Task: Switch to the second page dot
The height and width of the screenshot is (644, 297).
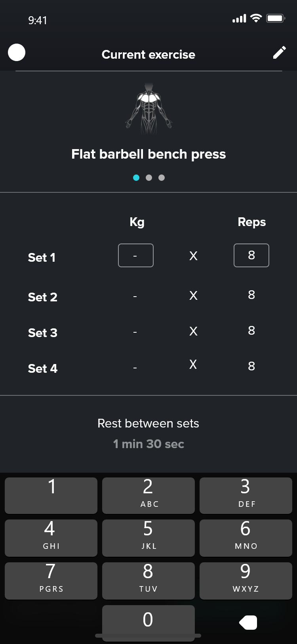Action: point(149,178)
